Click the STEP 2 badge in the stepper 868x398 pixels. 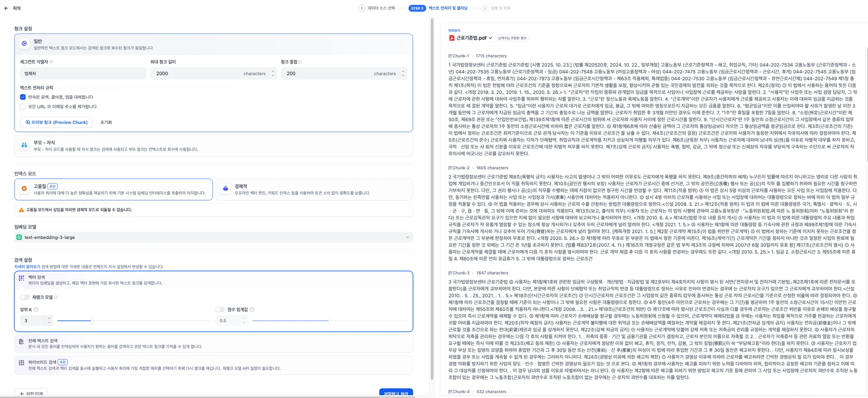[417, 8]
